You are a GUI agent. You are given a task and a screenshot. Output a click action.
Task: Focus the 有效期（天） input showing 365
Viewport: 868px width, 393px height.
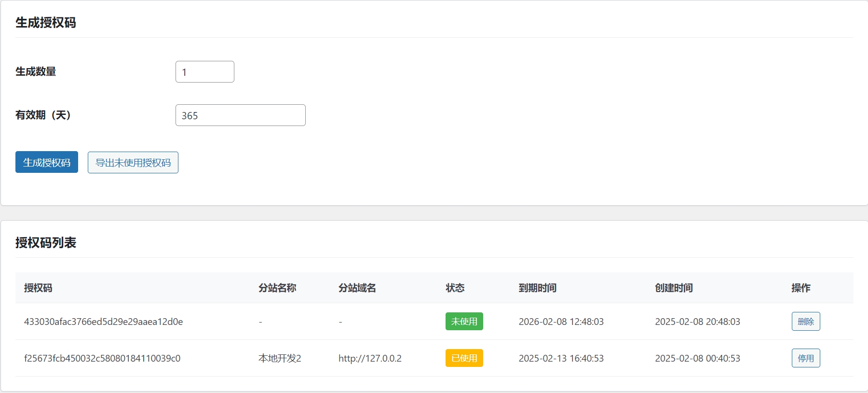[240, 115]
